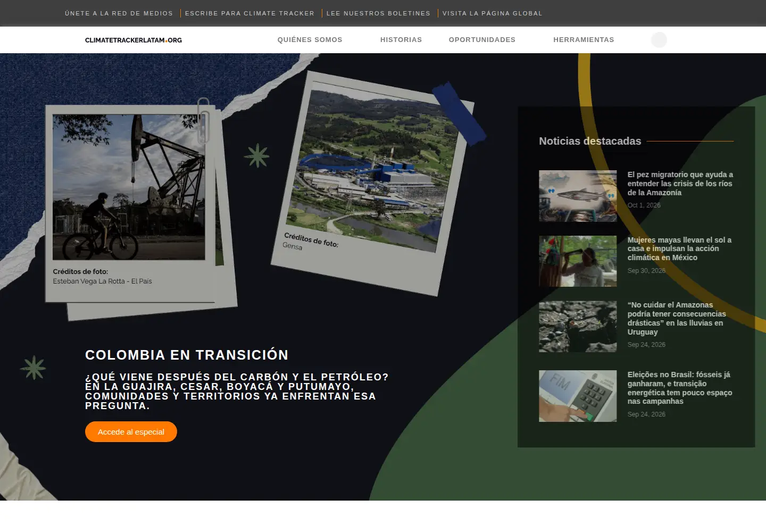This screenshot has width=766, height=532.
Task: Open the migratory fish article thumbnail
Action: (578, 196)
